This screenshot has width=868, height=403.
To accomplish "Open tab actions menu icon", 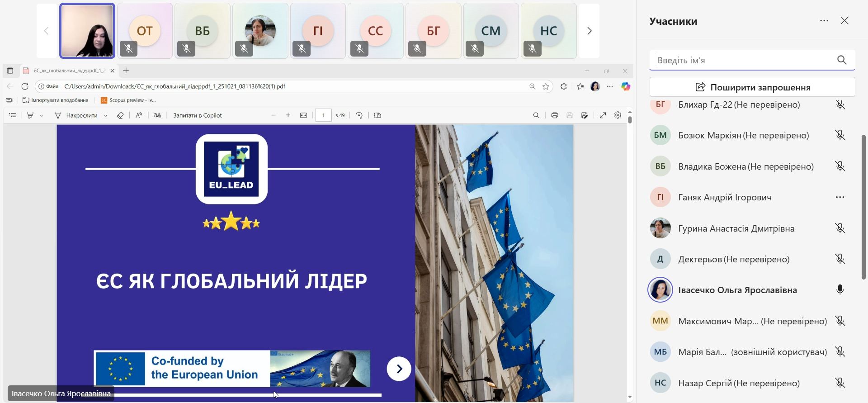I will (10, 71).
